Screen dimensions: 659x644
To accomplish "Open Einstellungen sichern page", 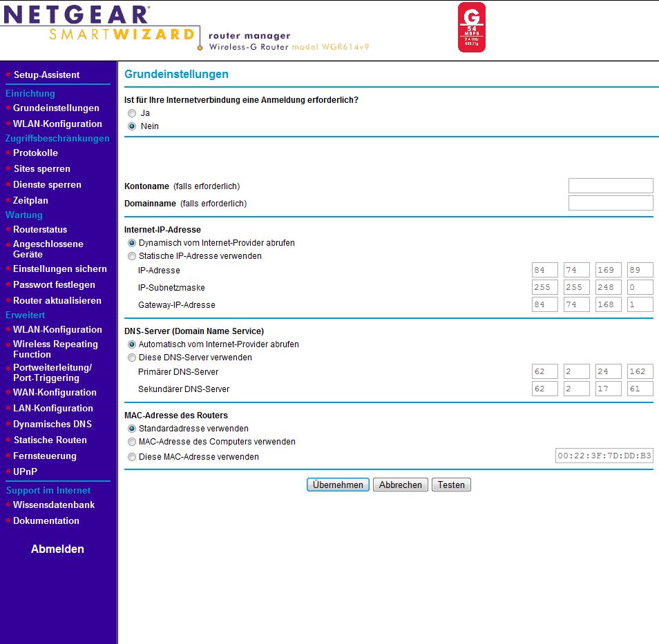I will click(x=59, y=269).
